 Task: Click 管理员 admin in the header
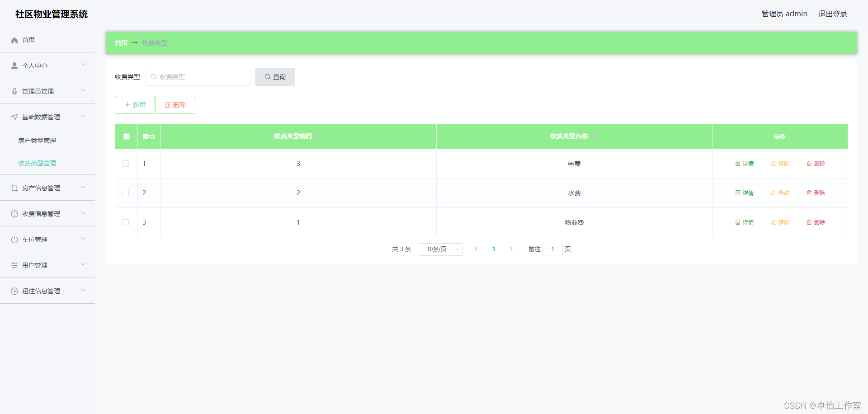coord(784,14)
